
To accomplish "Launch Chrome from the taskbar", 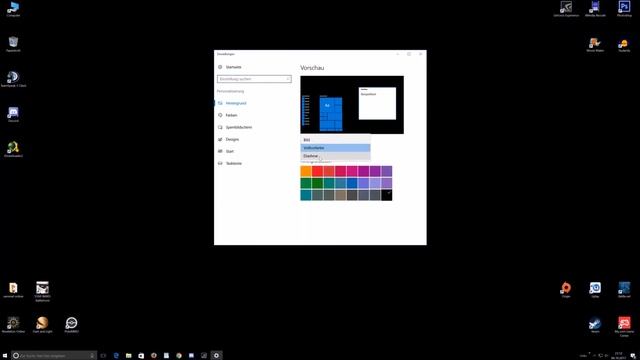I will click(179, 356).
